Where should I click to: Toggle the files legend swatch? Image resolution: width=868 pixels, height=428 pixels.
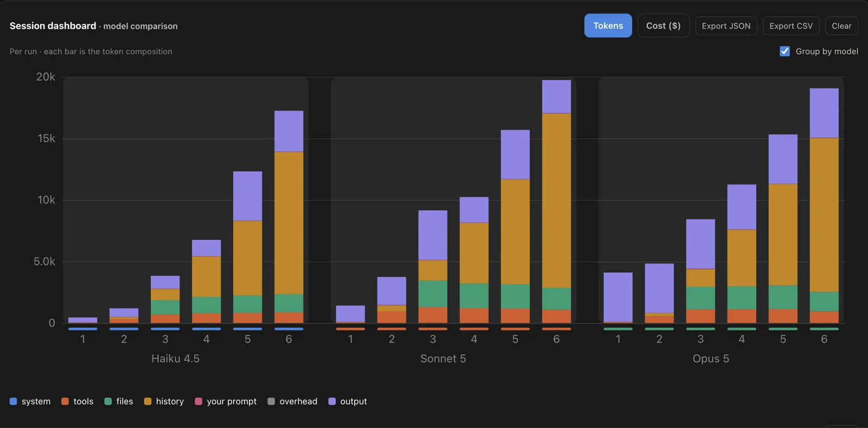[x=108, y=401]
